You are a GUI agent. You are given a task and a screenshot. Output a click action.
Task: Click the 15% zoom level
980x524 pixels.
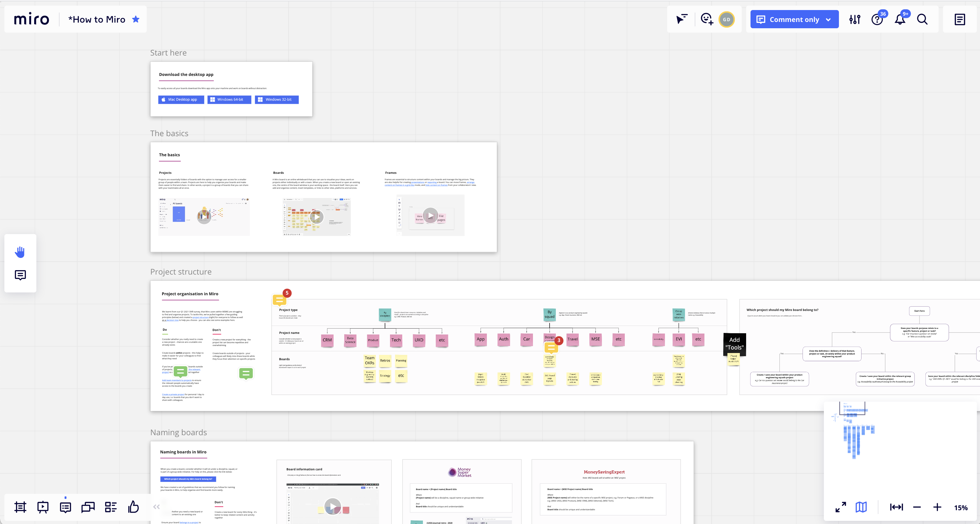[961, 508]
